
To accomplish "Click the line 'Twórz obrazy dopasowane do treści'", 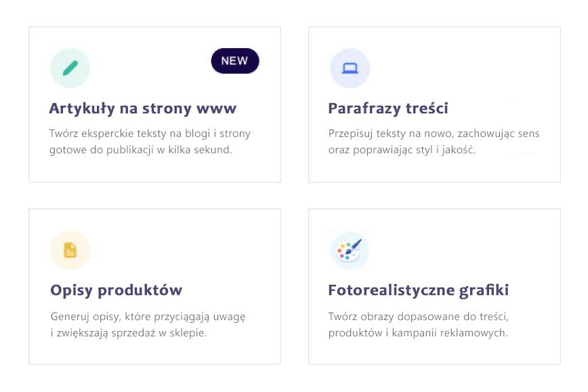I will (418, 317).
